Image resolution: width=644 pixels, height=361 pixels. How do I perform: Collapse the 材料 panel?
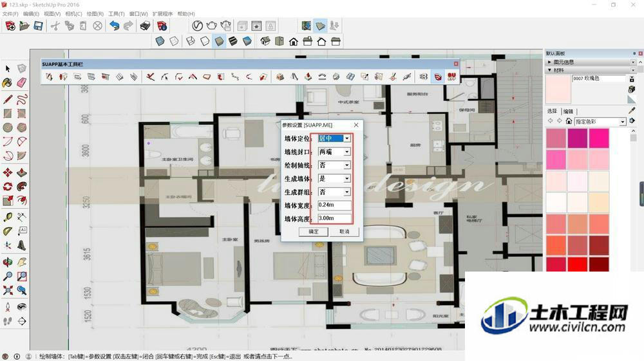click(x=549, y=70)
